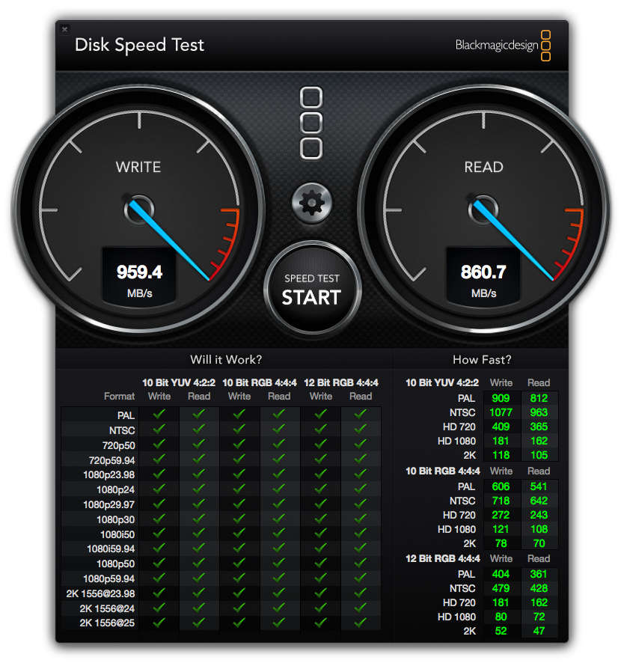Click the 404 PAL write value in 12 Bit RGB

(x=501, y=574)
